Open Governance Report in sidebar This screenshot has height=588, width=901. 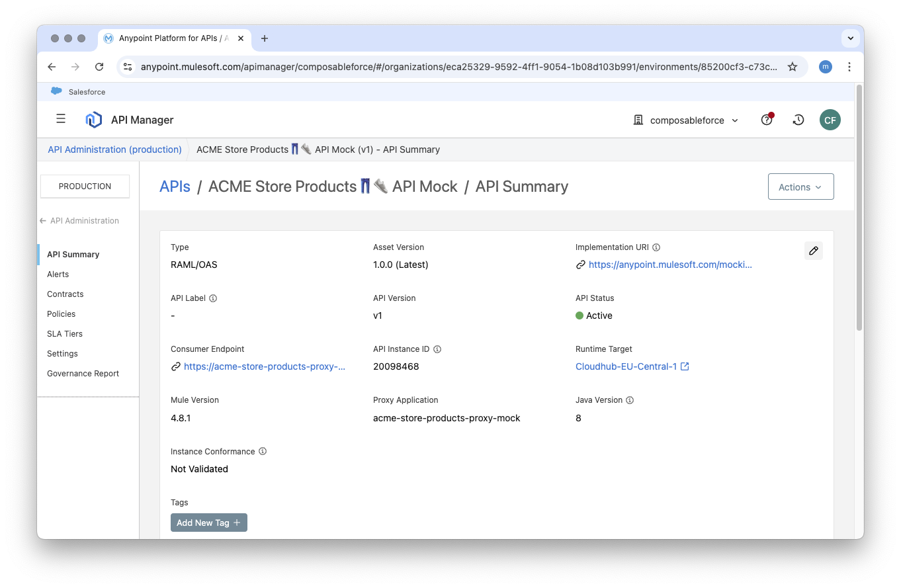[x=83, y=374]
